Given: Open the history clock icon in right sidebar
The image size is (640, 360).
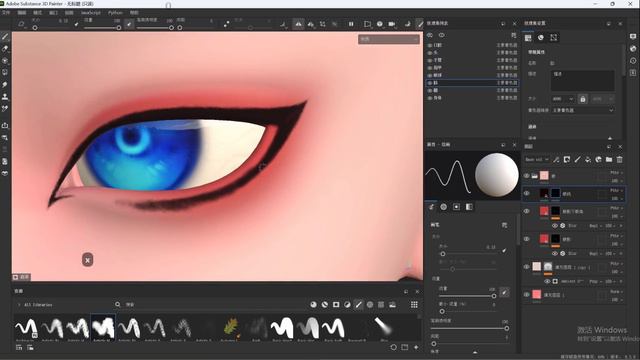Looking at the screenshot, I should coord(633,60).
